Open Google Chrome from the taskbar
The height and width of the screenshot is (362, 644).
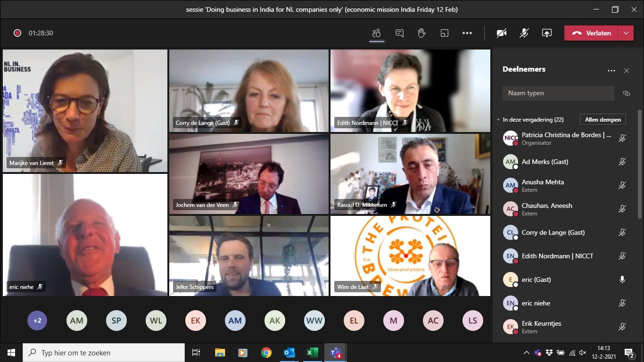tap(266, 353)
